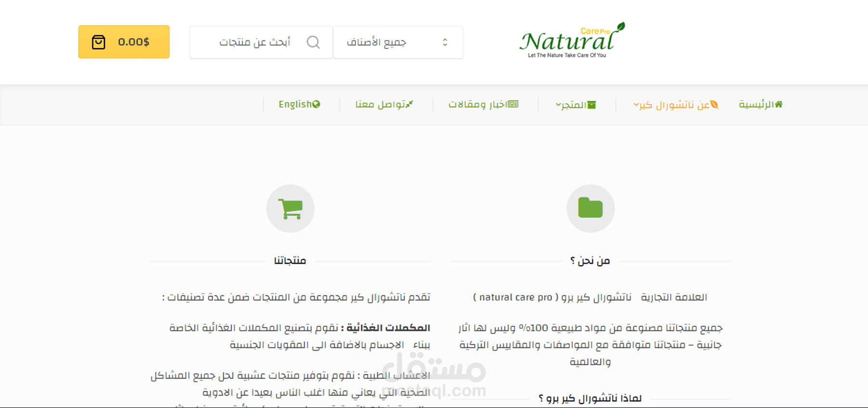Open the shopping cart showing 0.00$

124,42
